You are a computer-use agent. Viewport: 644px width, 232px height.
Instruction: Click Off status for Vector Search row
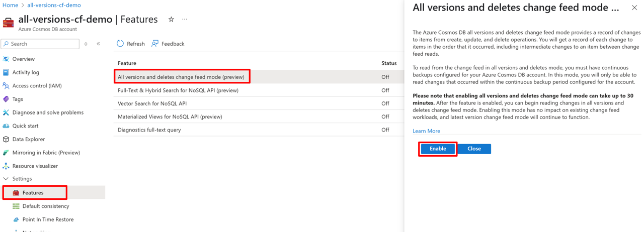385,103
